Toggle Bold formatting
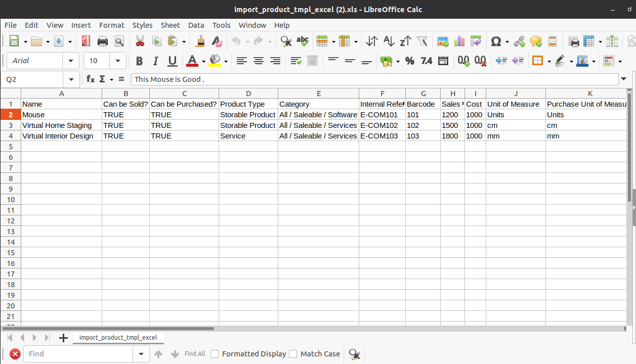Image resolution: width=636 pixels, height=364 pixels. pyautogui.click(x=139, y=61)
